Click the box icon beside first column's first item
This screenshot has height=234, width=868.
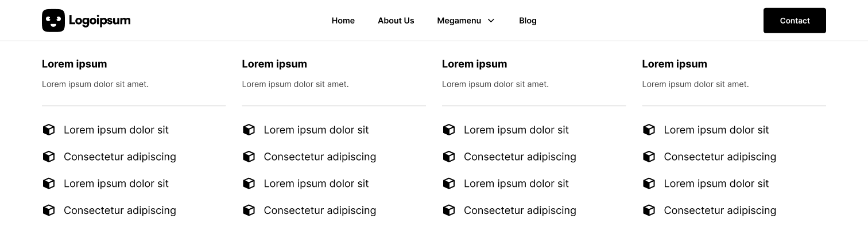pyautogui.click(x=49, y=130)
